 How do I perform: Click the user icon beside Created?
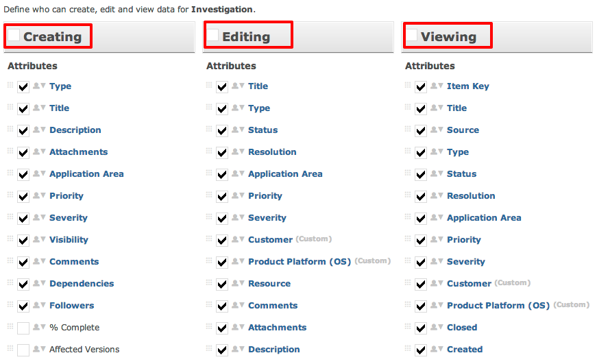437,349
